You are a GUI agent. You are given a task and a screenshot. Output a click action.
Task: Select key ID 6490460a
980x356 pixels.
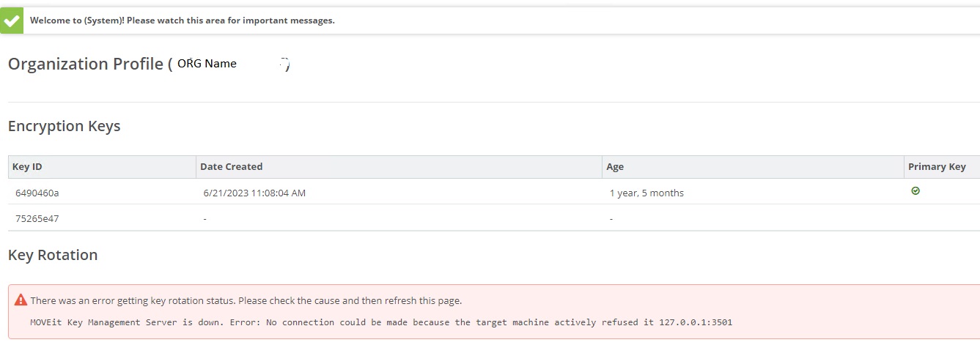(x=37, y=193)
